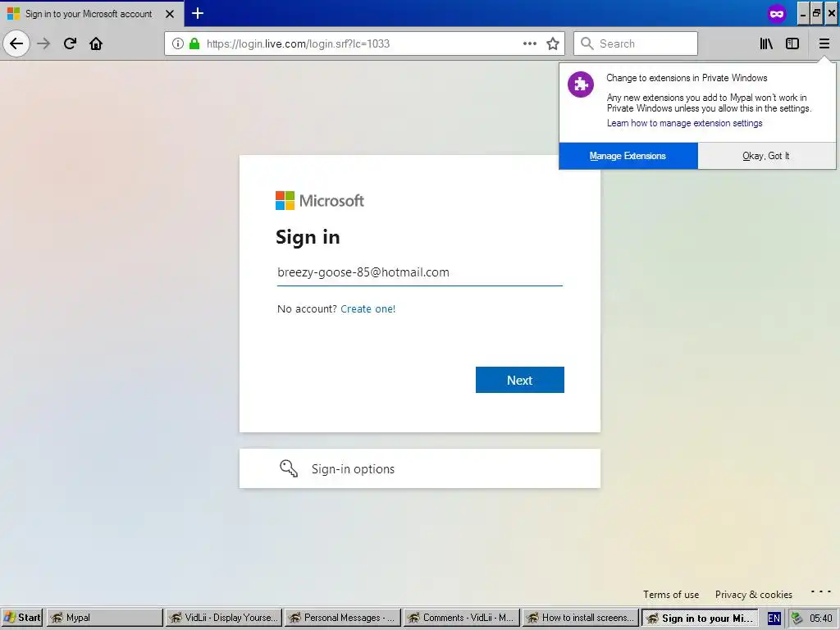Open the browser home page
The height and width of the screenshot is (630, 840).
[96, 43]
